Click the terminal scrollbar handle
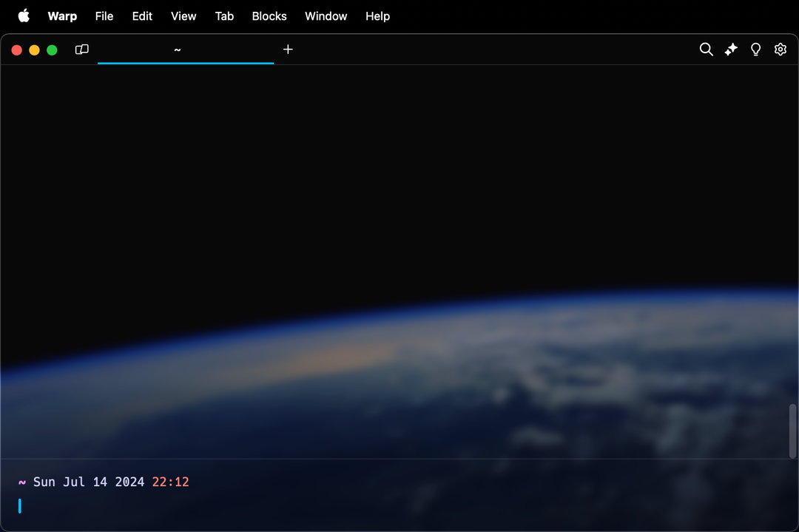Viewport: 799px width, 532px height. [793, 431]
